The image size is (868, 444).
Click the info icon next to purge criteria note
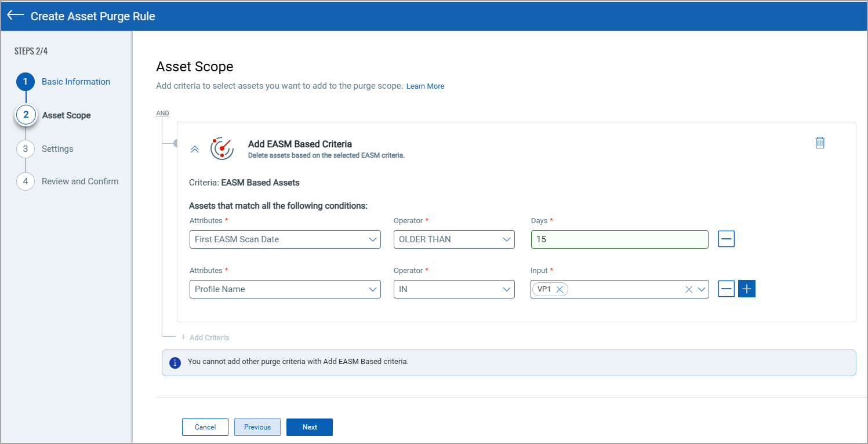[x=175, y=362]
